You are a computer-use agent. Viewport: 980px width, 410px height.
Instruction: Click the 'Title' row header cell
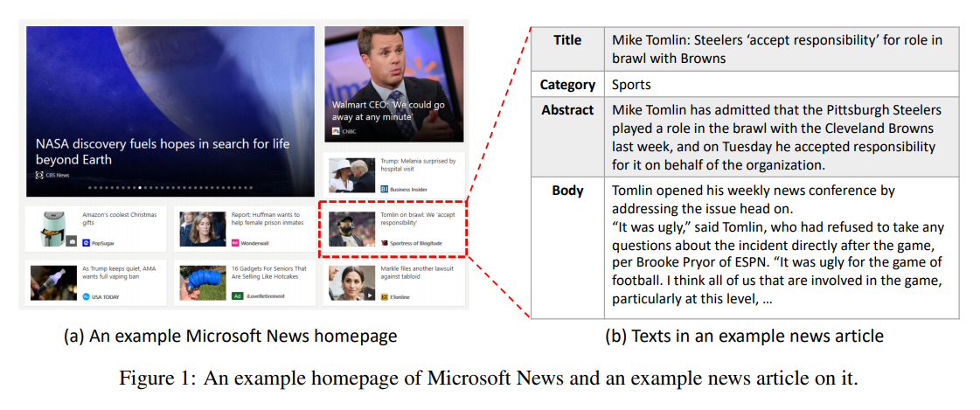(567, 49)
